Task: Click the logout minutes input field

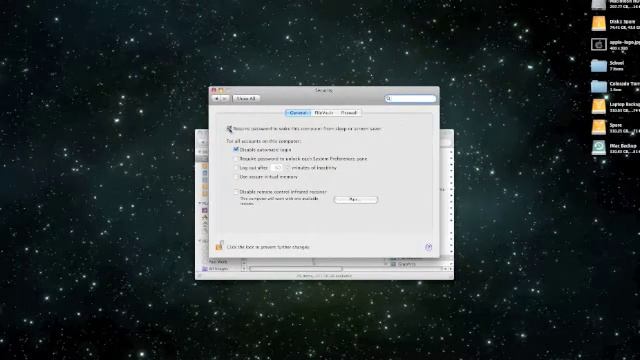Action: coord(277,168)
